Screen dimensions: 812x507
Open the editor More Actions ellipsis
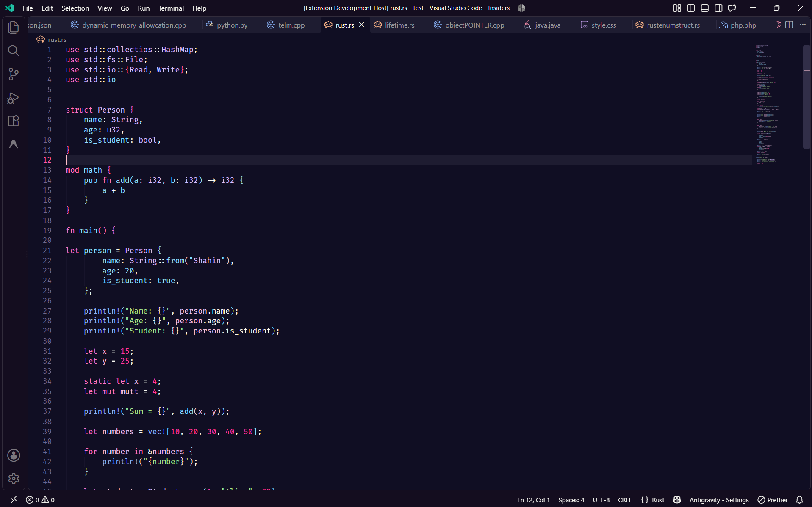[x=803, y=25]
